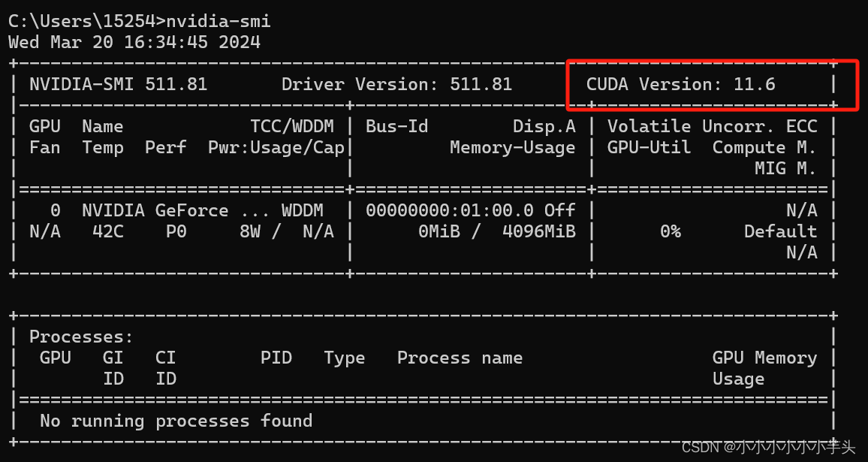
Task: Click the "Perf" column header
Action: click(x=166, y=147)
